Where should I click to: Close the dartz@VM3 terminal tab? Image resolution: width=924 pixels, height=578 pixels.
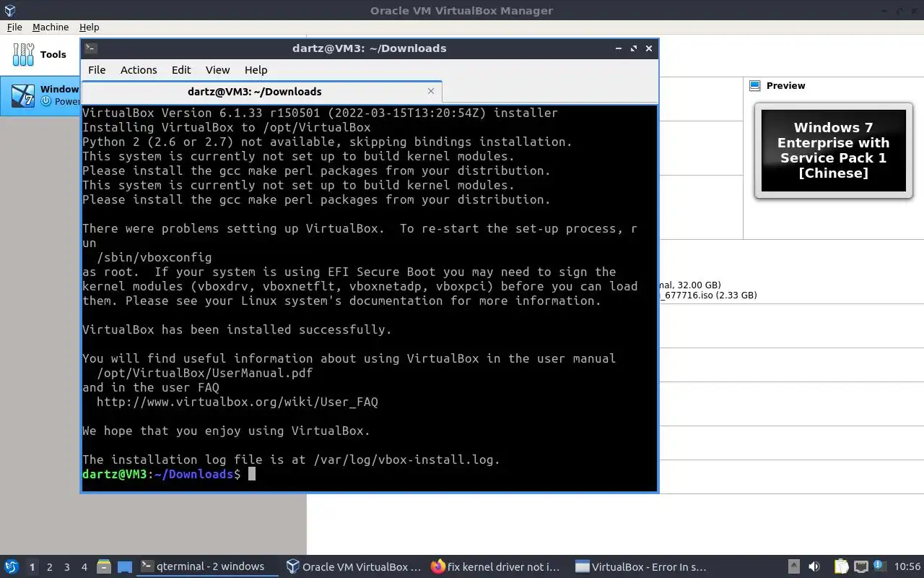click(431, 91)
